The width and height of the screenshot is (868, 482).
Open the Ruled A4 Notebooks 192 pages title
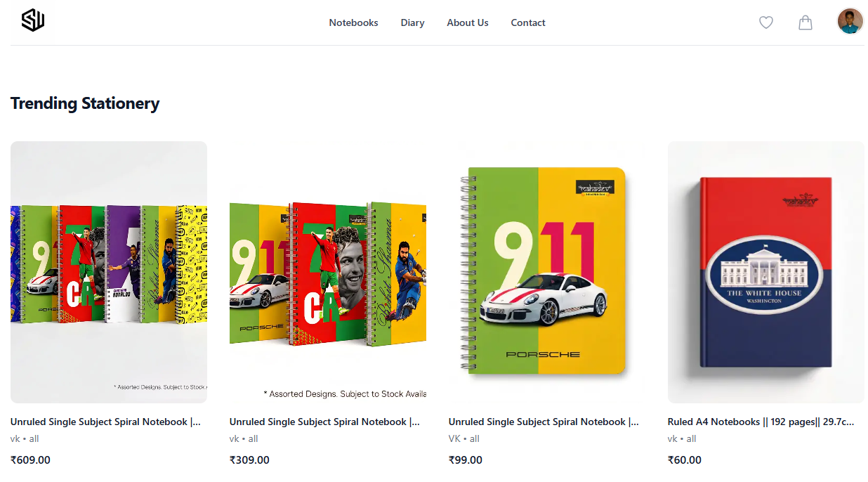coord(761,422)
